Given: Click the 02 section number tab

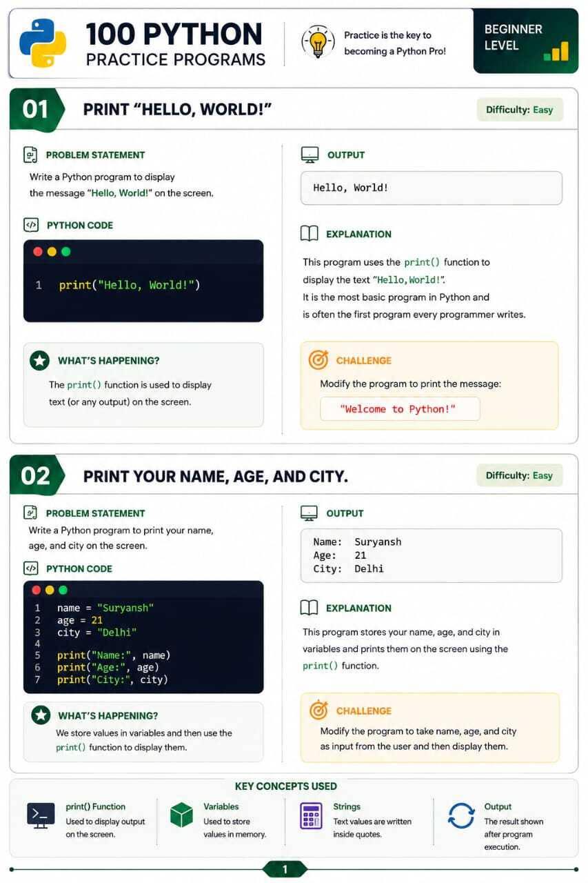Looking at the screenshot, I should tap(37, 475).
